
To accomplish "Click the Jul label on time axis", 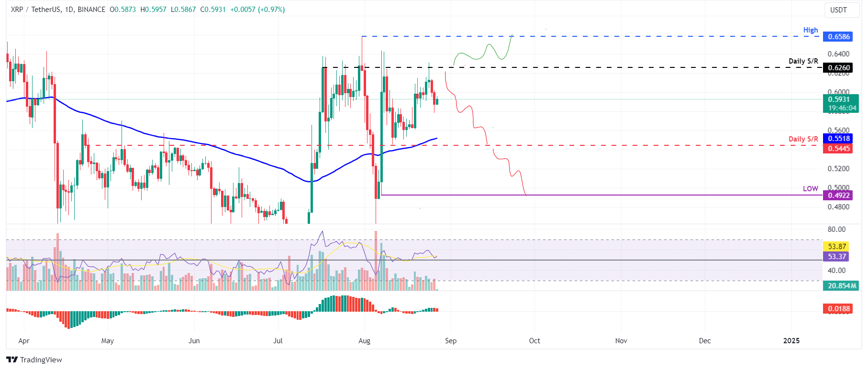I will point(278,341).
